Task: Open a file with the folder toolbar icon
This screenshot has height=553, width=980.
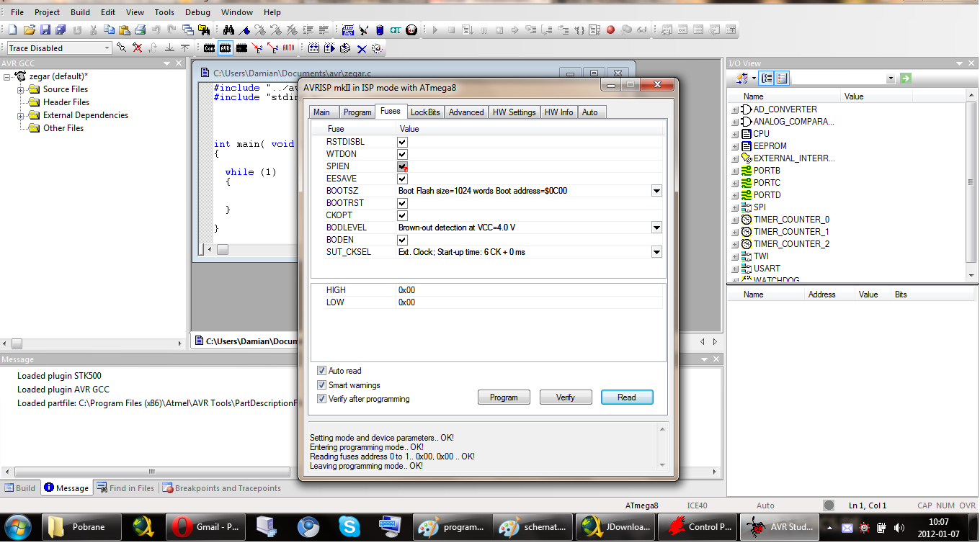Action: (29, 30)
